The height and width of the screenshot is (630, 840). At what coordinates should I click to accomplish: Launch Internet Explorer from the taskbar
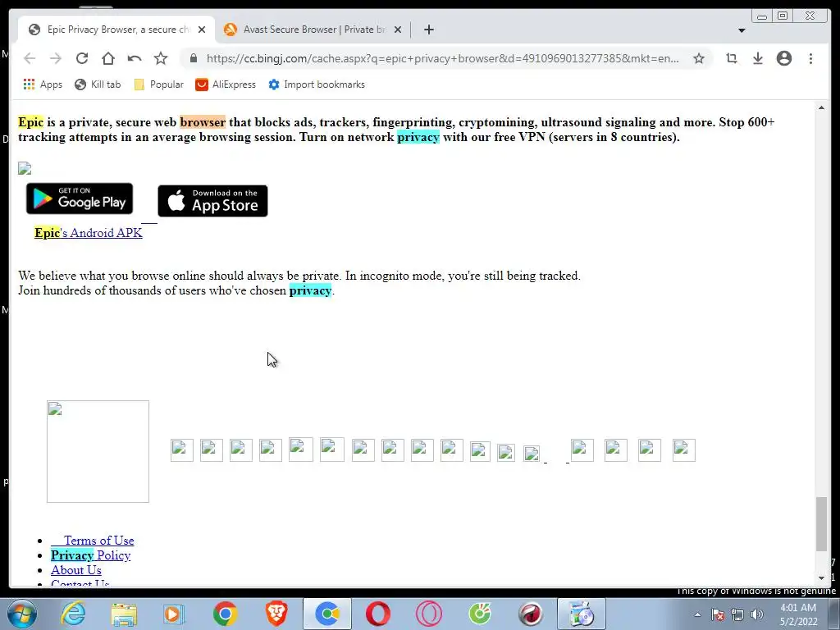pos(73,614)
